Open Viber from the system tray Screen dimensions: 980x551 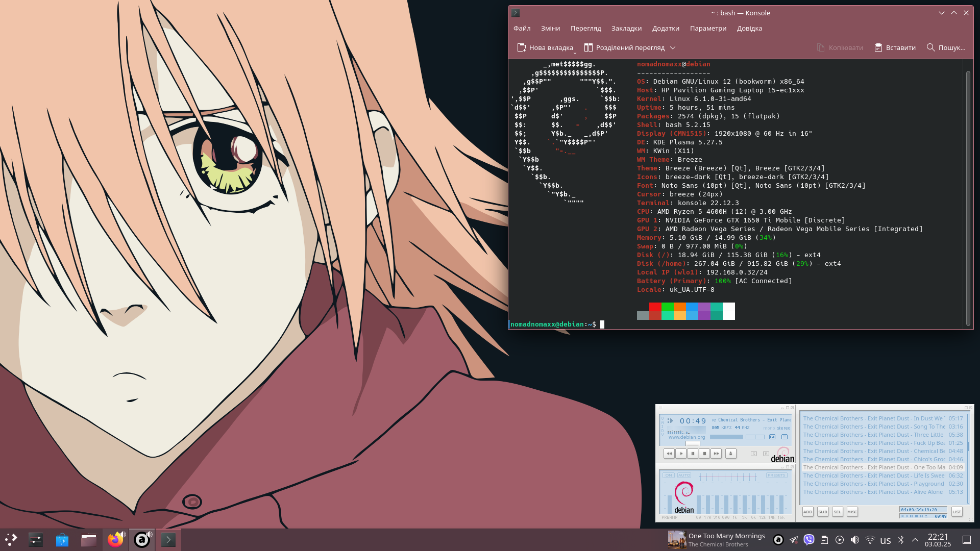(808, 540)
